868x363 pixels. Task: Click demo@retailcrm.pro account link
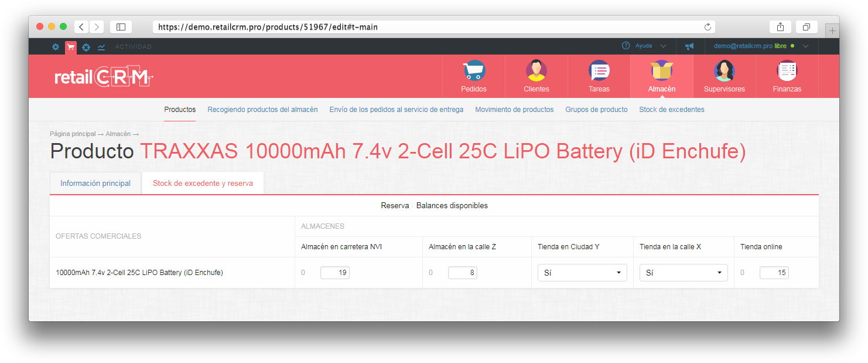pos(743,46)
